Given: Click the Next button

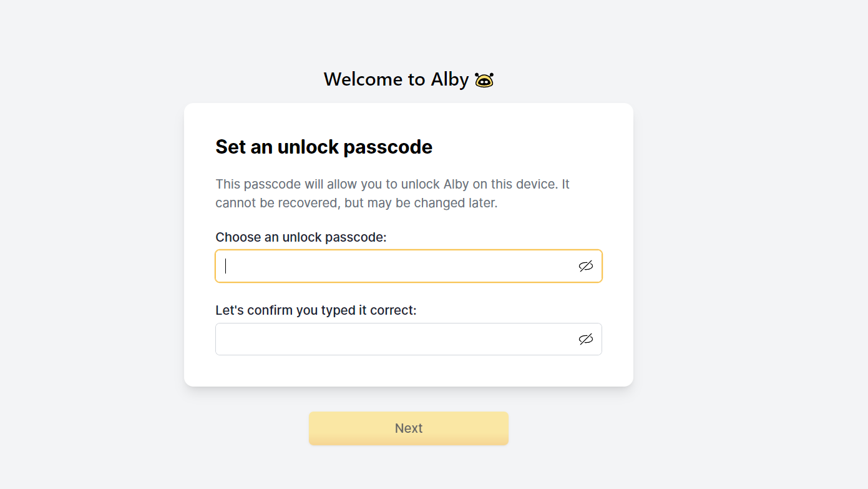Looking at the screenshot, I should point(409,428).
